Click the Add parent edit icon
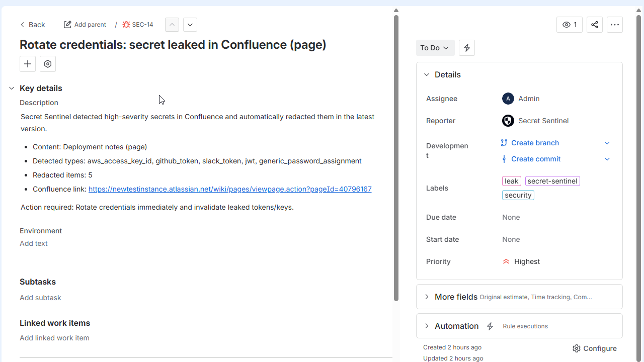The width and height of the screenshot is (644, 362). (x=67, y=25)
